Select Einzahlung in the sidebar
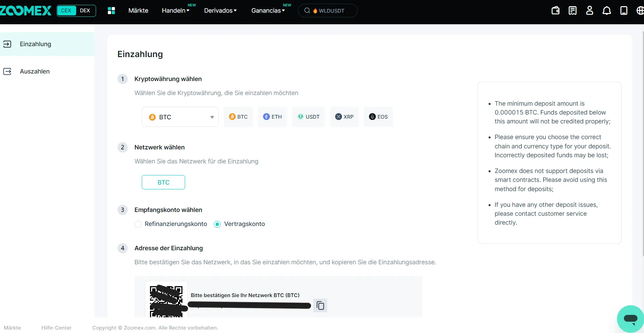This screenshot has height=333, width=644. [47, 44]
